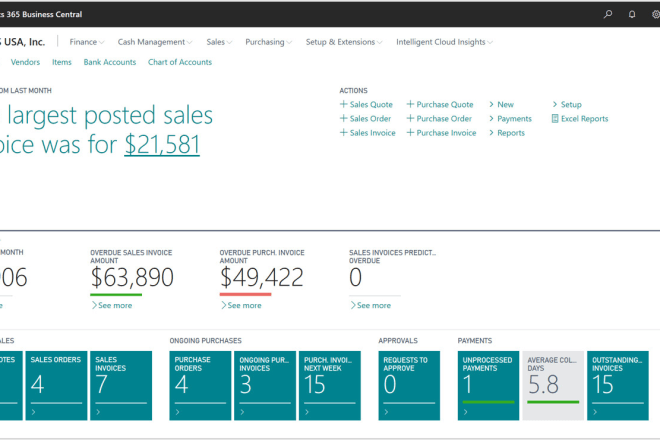Open the Items list

tap(62, 62)
